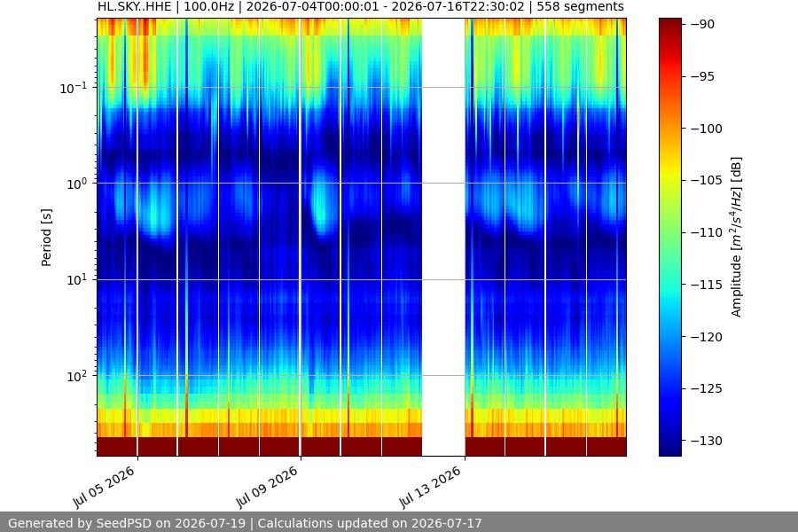The image size is (798, 532).
Task: Click the −95 colorbar tick label
Action: tap(703, 76)
